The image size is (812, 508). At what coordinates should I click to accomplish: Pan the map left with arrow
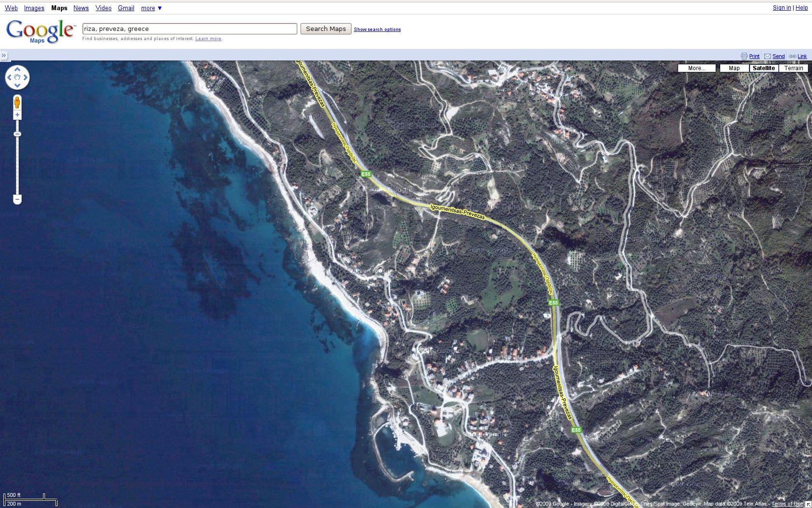click(9, 77)
